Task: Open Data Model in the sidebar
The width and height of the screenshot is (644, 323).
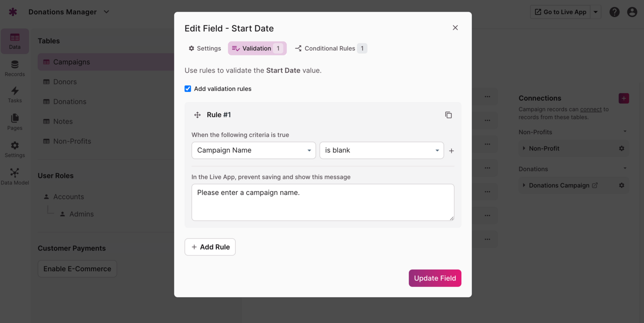Action: pyautogui.click(x=15, y=177)
